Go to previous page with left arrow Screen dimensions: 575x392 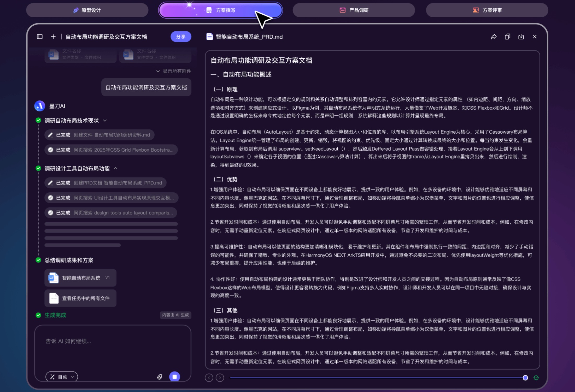click(209, 378)
